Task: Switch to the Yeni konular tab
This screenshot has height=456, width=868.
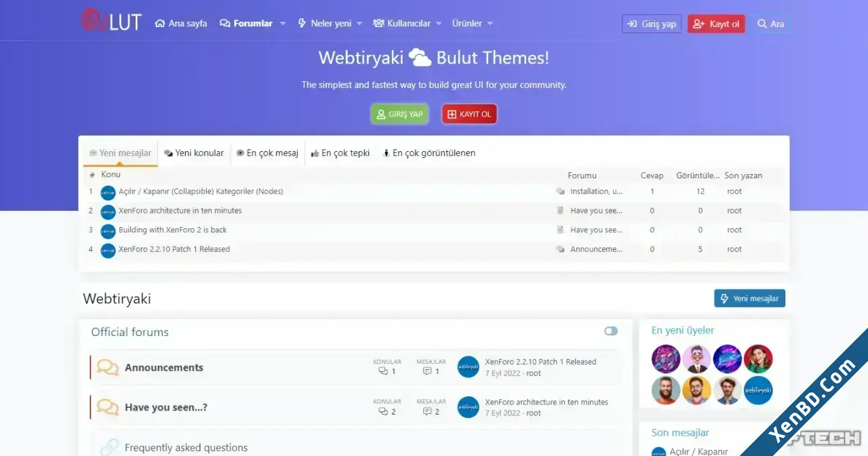Action: click(194, 153)
